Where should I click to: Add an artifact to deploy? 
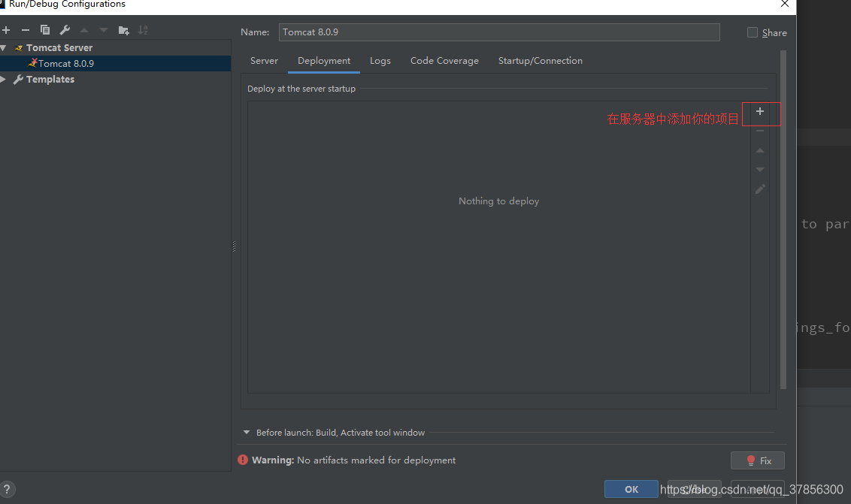(760, 111)
